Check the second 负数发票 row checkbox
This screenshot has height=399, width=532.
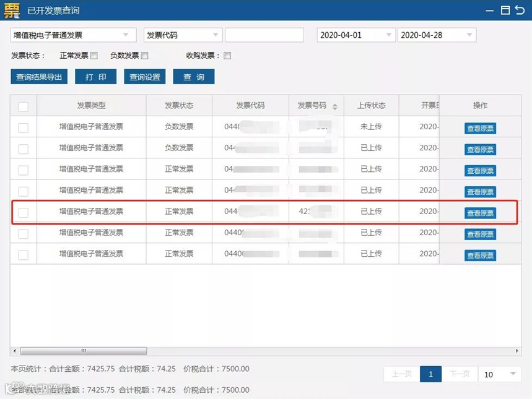pos(24,149)
